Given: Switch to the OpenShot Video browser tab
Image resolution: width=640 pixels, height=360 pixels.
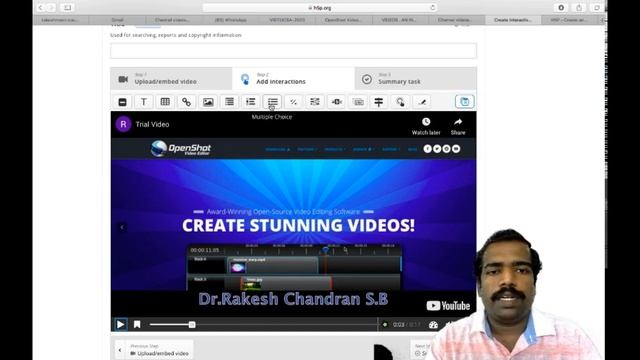Looking at the screenshot, I should pos(343,20).
